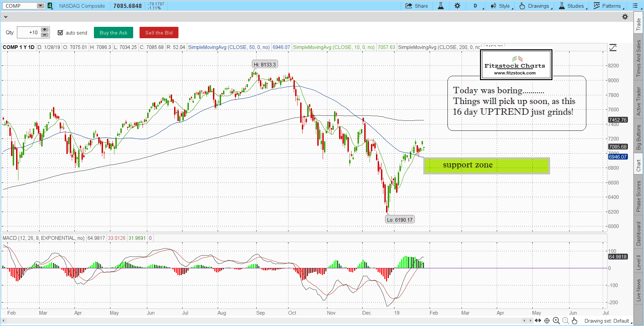
Task: Click the zoom in magnifier icon
Action: tap(556, 321)
